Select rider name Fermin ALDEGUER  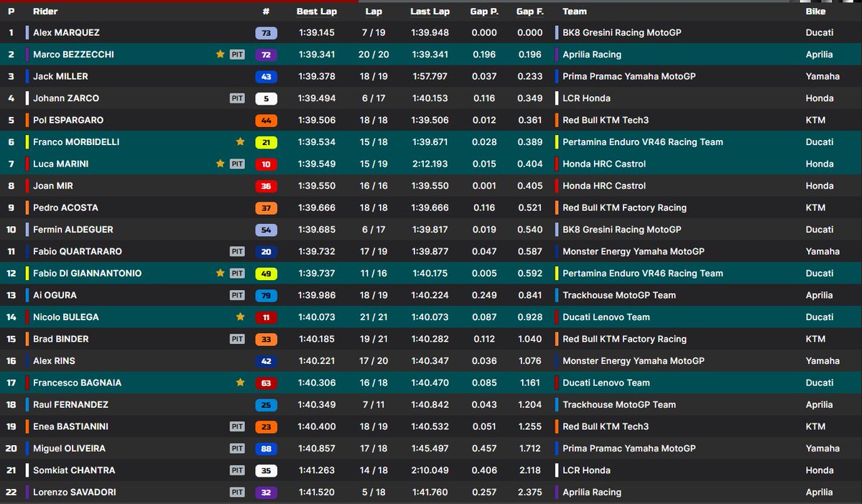(x=73, y=230)
